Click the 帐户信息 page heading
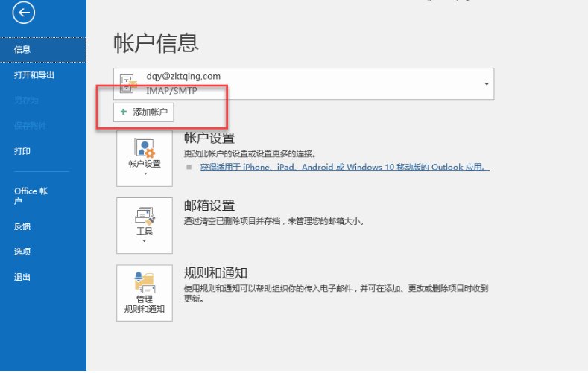 (156, 43)
